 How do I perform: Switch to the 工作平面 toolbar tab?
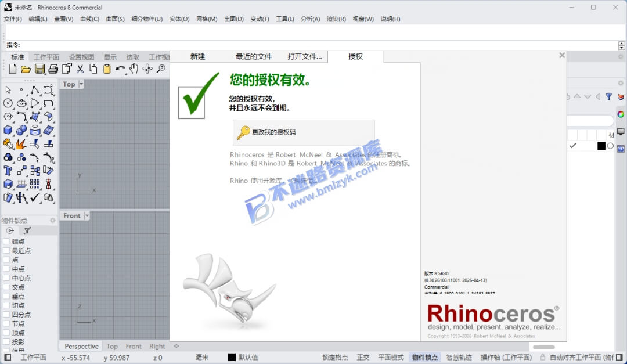46,57
